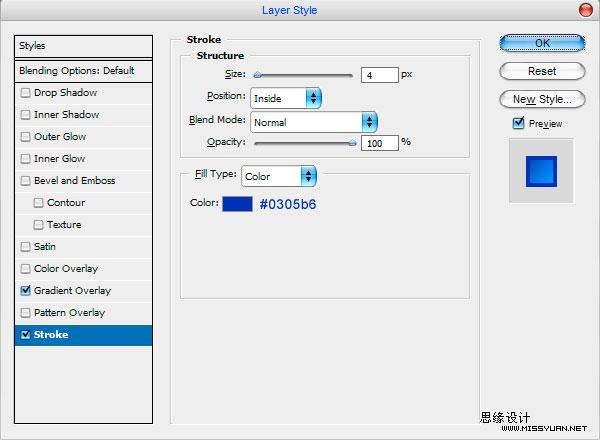Check the Contour sub-option

pos(38,203)
